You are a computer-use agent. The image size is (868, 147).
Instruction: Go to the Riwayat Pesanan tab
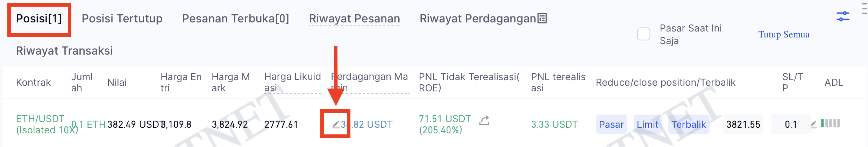tap(354, 19)
